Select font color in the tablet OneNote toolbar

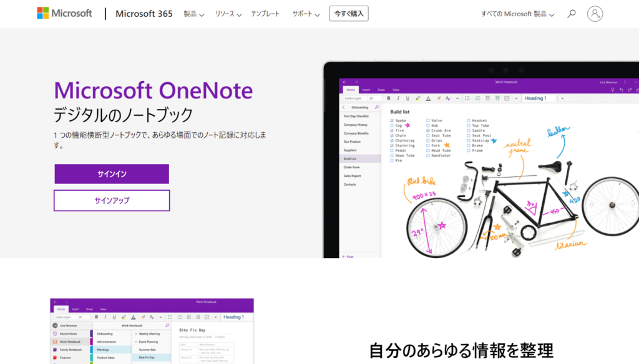[428, 98]
